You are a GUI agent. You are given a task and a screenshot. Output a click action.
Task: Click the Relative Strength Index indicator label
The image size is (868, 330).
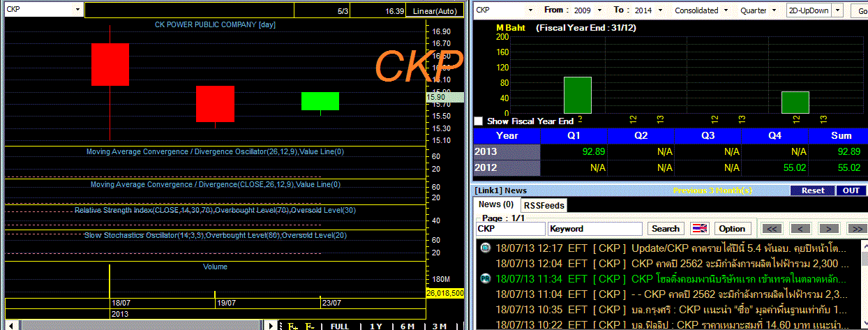[215, 210]
